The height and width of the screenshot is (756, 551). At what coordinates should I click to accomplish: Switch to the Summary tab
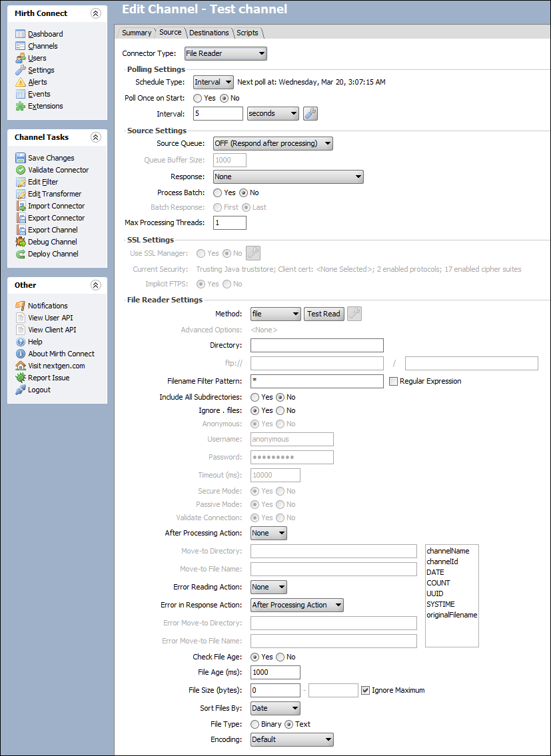click(x=137, y=33)
